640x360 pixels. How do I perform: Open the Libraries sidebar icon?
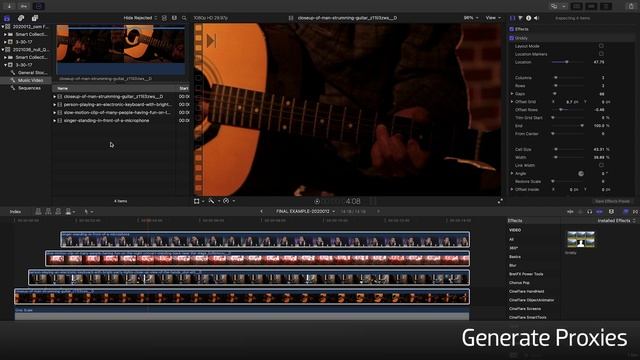pos(7,18)
